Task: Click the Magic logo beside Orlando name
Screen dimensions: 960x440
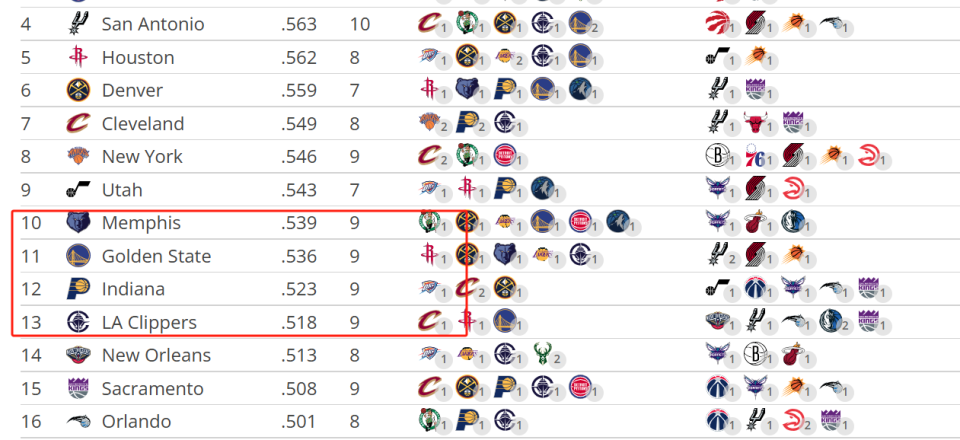Action: (x=78, y=421)
